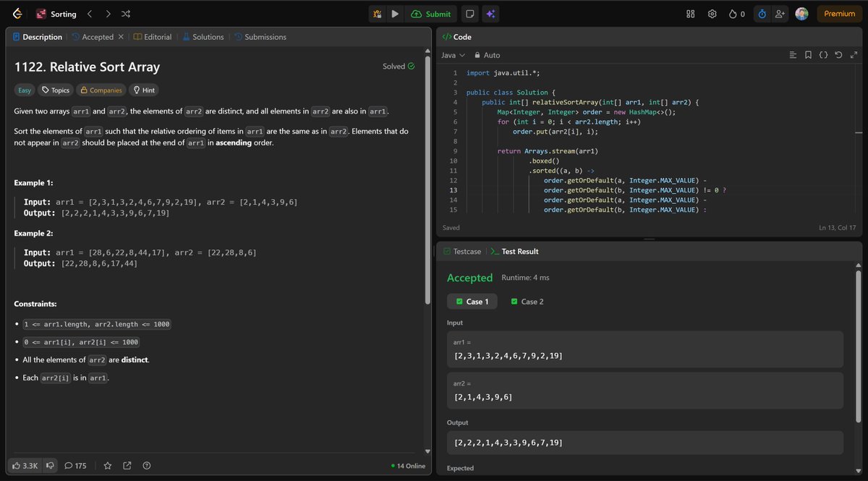Open the Premium upgrade page
The height and width of the screenshot is (481, 868).
coord(838,13)
